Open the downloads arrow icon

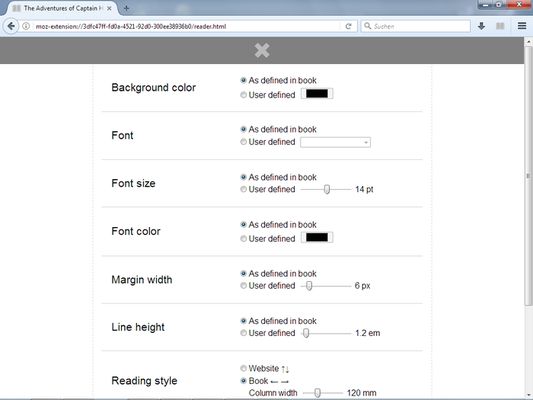pos(481,26)
